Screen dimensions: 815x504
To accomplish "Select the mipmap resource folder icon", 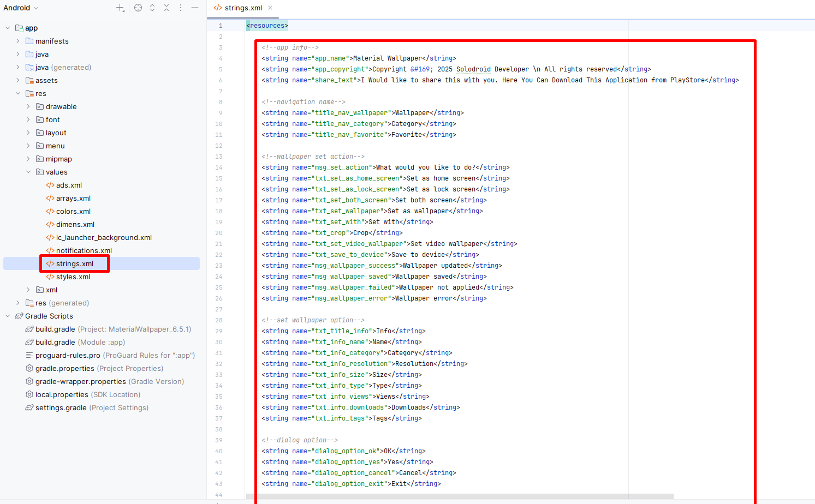I will [x=40, y=159].
